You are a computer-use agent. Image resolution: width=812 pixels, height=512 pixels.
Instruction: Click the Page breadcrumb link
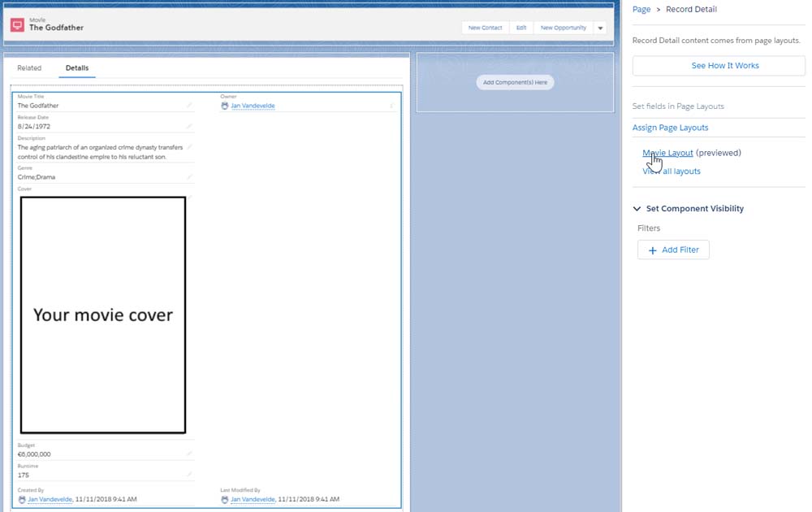[641, 9]
